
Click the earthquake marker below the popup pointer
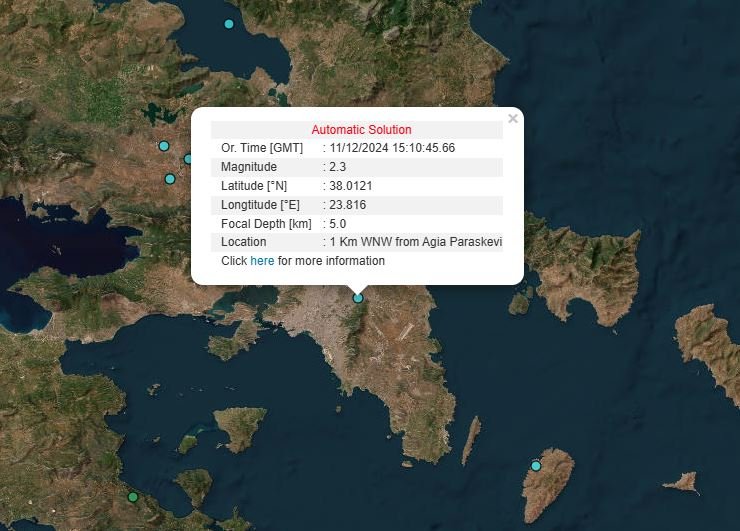click(x=358, y=297)
